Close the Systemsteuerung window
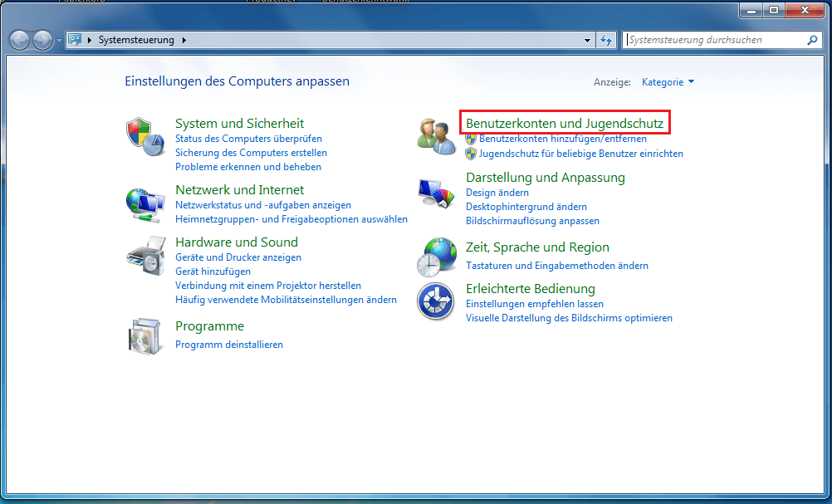832x504 pixels. pyautogui.click(x=805, y=10)
